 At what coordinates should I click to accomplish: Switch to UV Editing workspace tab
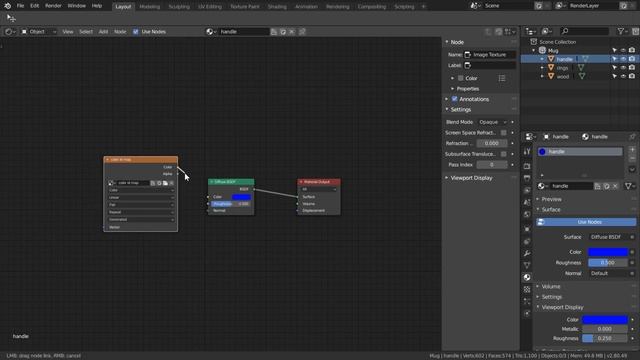pyautogui.click(x=210, y=7)
